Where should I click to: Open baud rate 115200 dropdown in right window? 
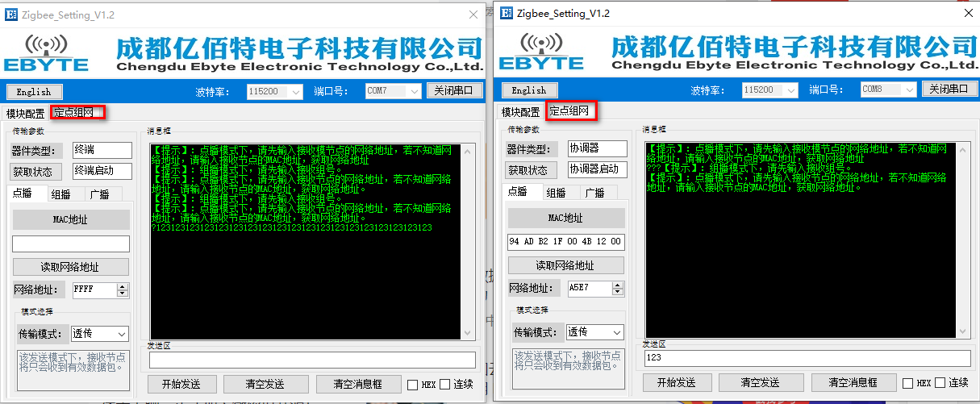(x=770, y=90)
